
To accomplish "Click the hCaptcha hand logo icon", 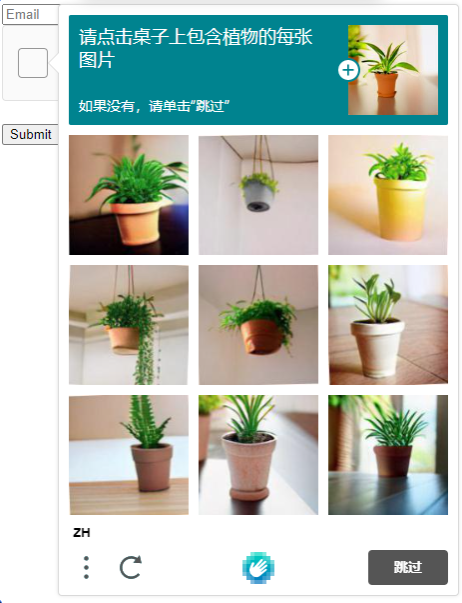I will (x=258, y=568).
